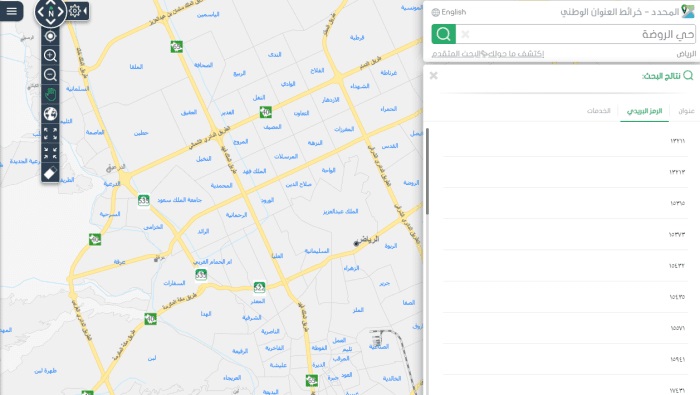Click the الملز district label on map
The image size is (700, 395).
click(358, 310)
